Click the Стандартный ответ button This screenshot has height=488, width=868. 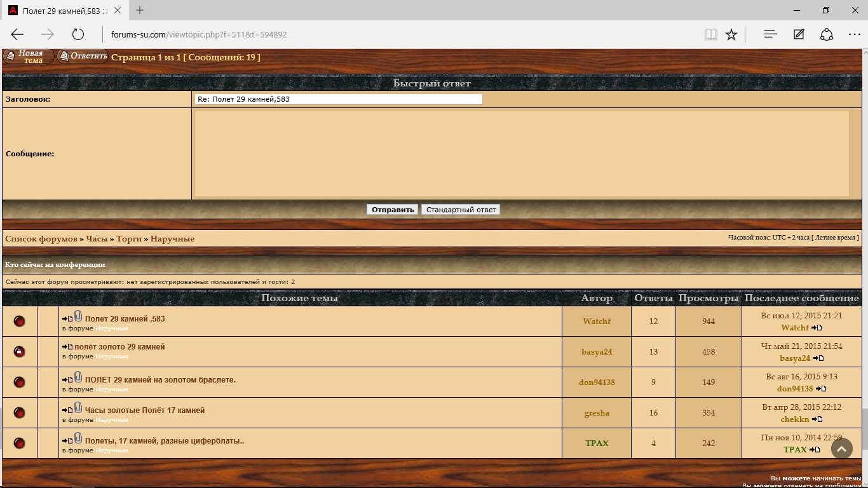point(461,210)
